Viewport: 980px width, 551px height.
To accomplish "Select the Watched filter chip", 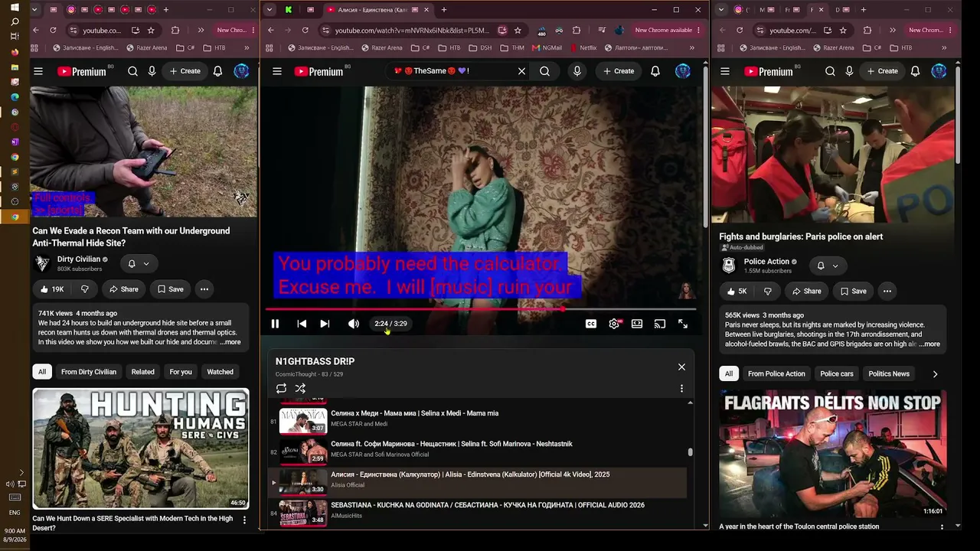I will pyautogui.click(x=220, y=372).
